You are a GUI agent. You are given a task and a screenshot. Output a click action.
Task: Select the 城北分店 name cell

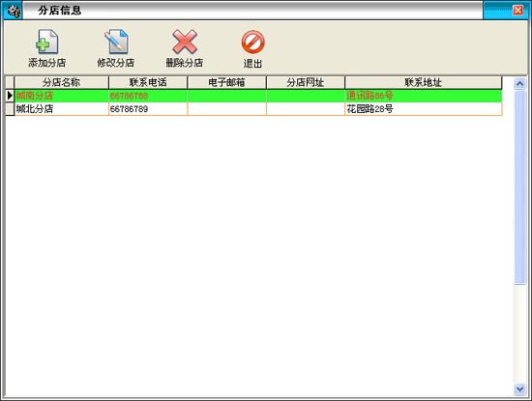[x=61, y=109]
